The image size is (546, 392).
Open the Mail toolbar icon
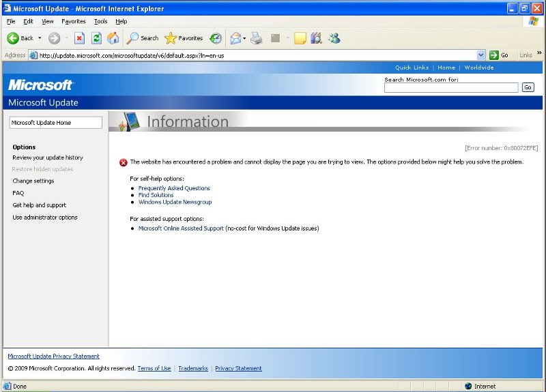tap(235, 38)
